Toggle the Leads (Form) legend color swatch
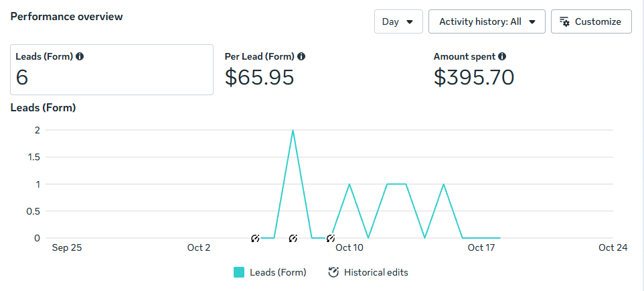 [239, 272]
